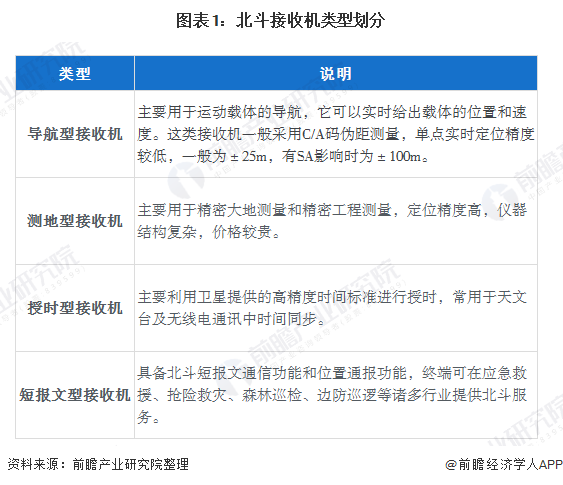Viewport: 563px width, 485px height.
Task: Click the 类型 column header
Action: (75, 73)
